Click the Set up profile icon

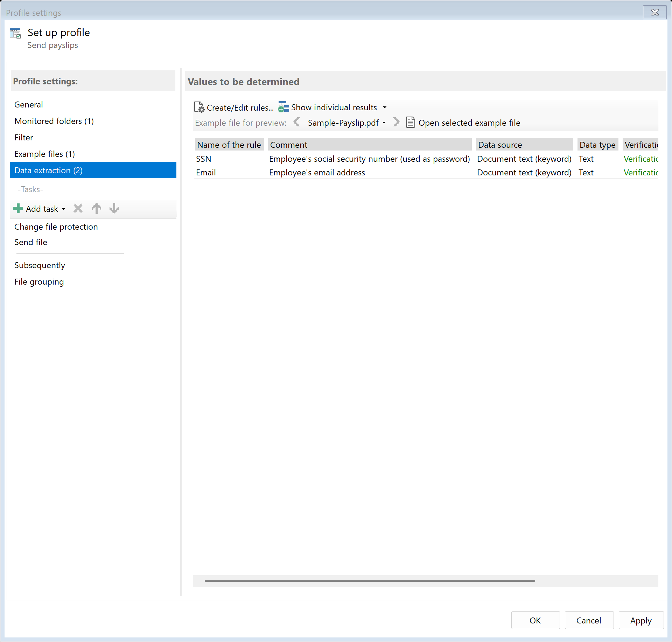[x=15, y=33]
